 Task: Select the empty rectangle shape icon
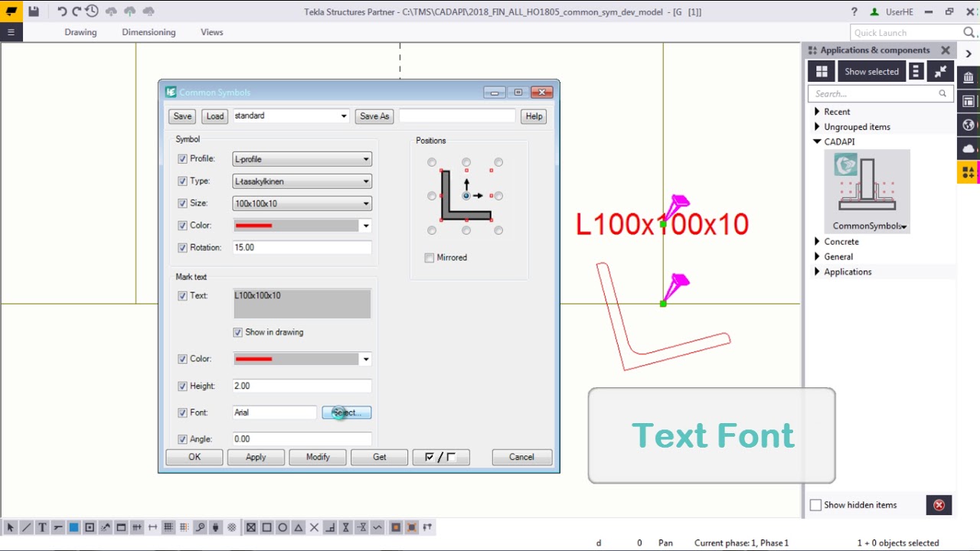(x=266, y=527)
